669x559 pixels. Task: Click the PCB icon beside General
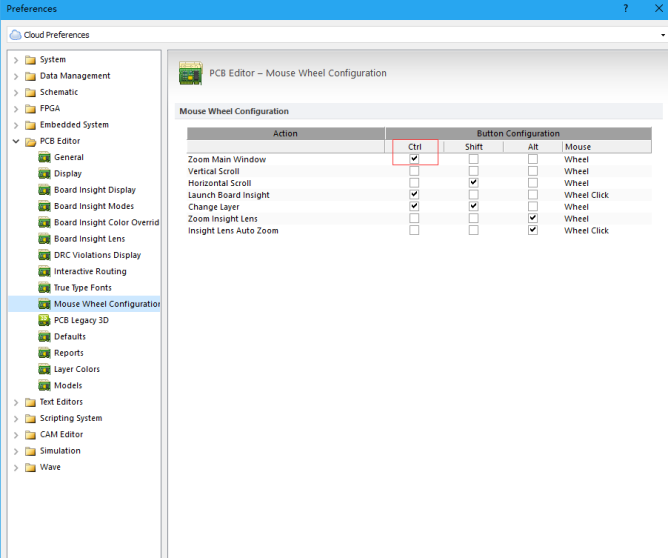click(45, 158)
